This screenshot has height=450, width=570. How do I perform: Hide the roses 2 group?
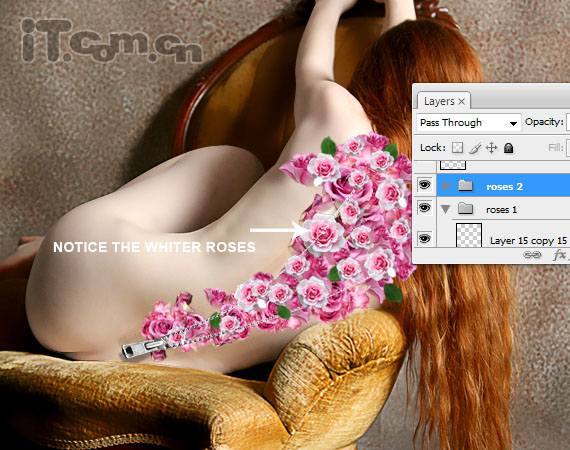[424, 185]
